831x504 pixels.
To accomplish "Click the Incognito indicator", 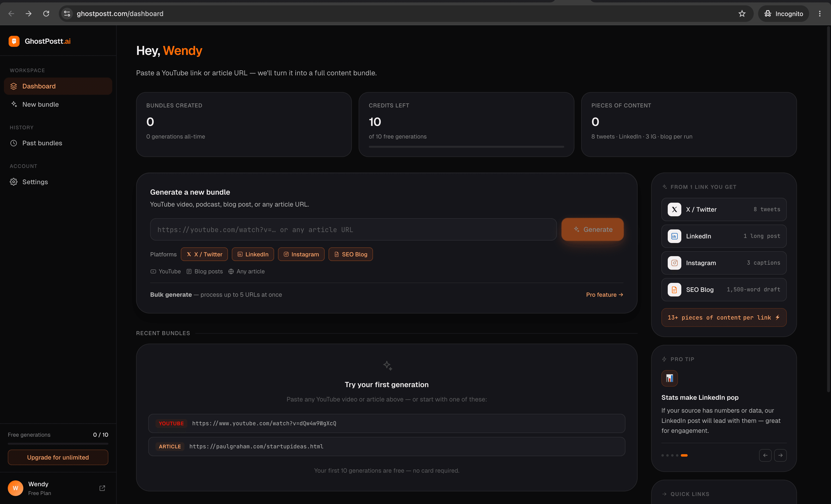I will click(783, 14).
